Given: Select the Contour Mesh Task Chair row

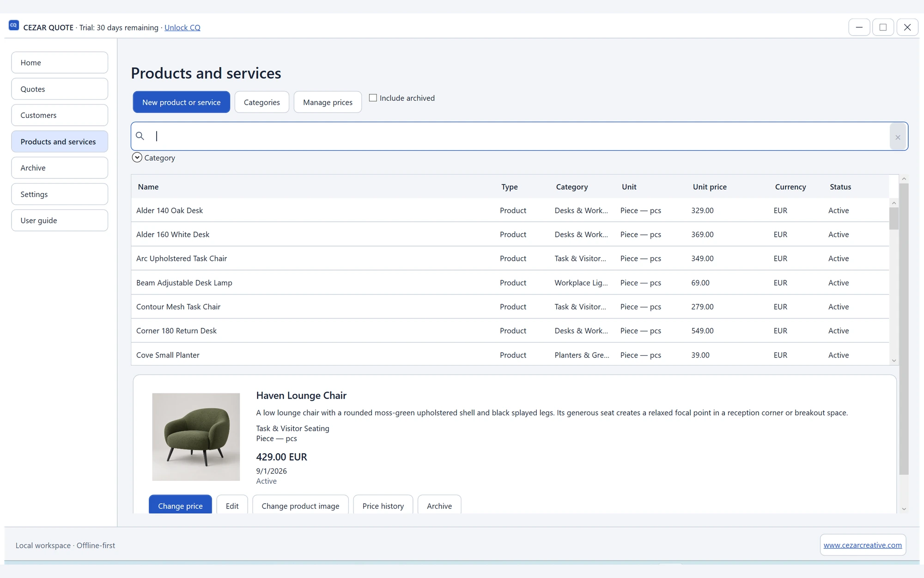Looking at the screenshot, I should pyautogui.click(x=510, y=307).
